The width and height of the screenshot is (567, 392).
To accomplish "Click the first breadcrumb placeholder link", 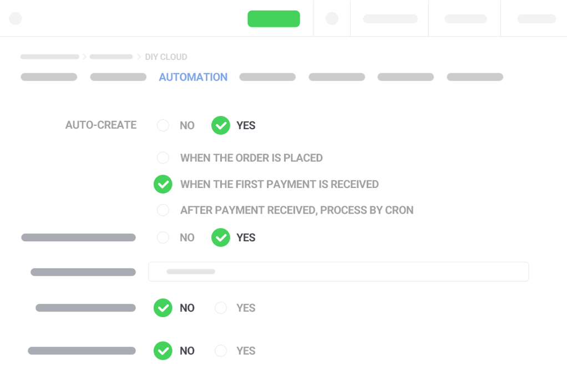I will (x=50, y=57).
